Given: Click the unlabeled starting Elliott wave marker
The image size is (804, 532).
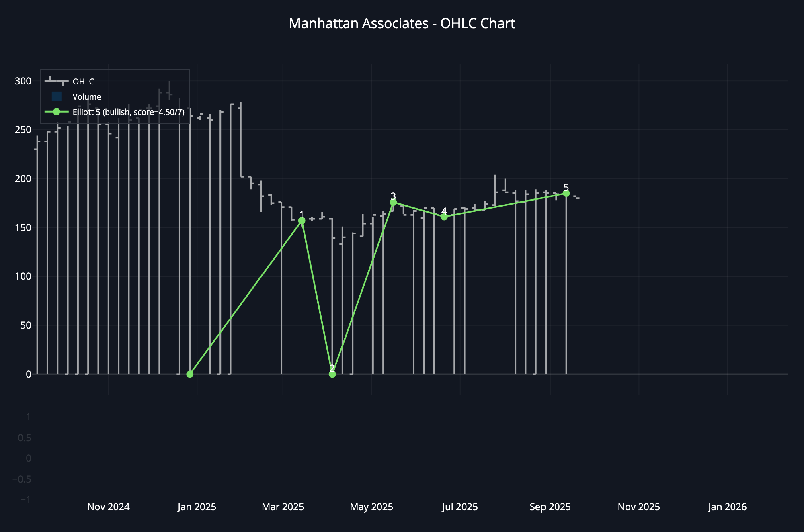Looking at the screenshot, I should (190, 374).
